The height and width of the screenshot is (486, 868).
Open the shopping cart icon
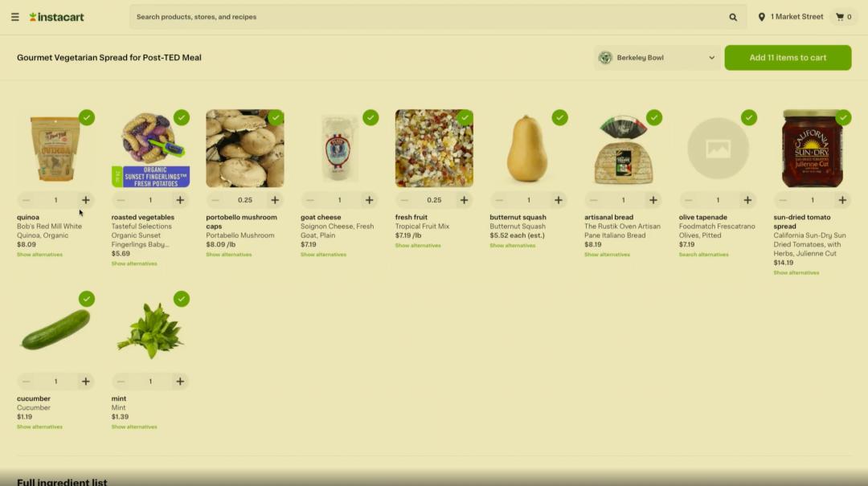click(840, 17)
